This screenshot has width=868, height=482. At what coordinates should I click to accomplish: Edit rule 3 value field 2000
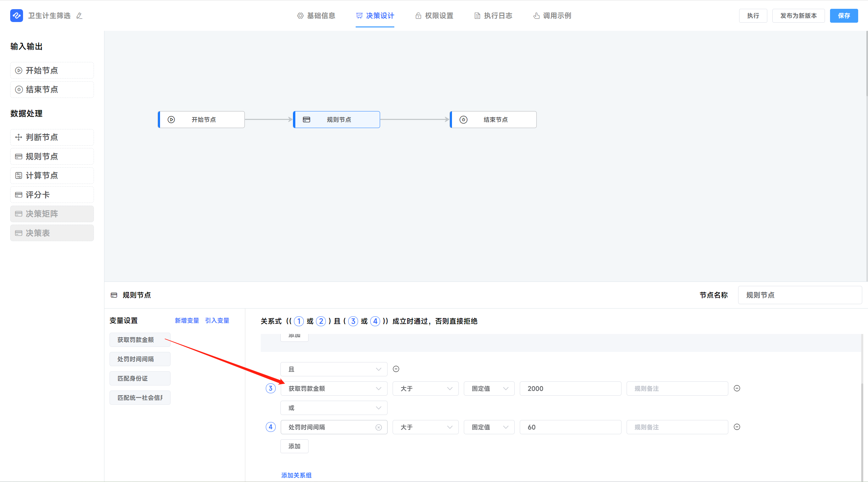click(x=570, y=389)
